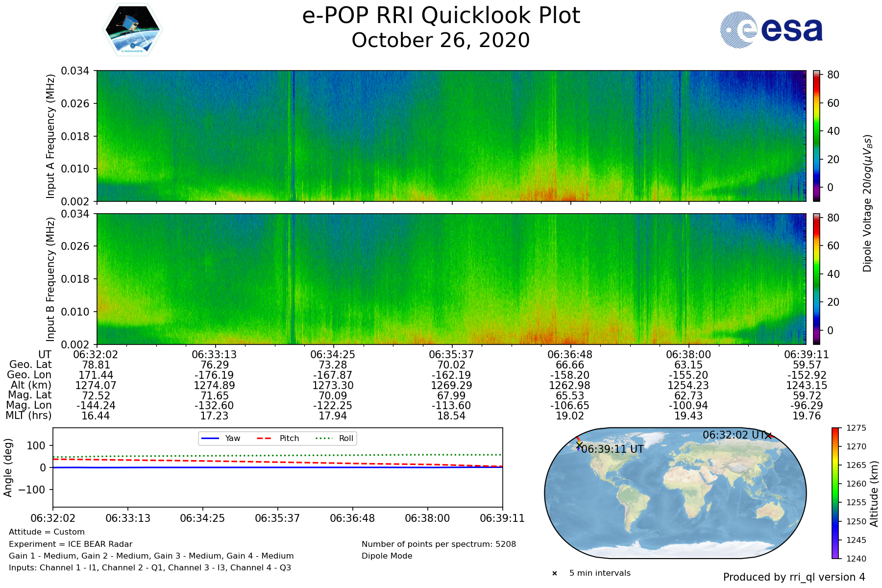
Task: Click the Input B frequency spectrogram
Action: point(451,279)
